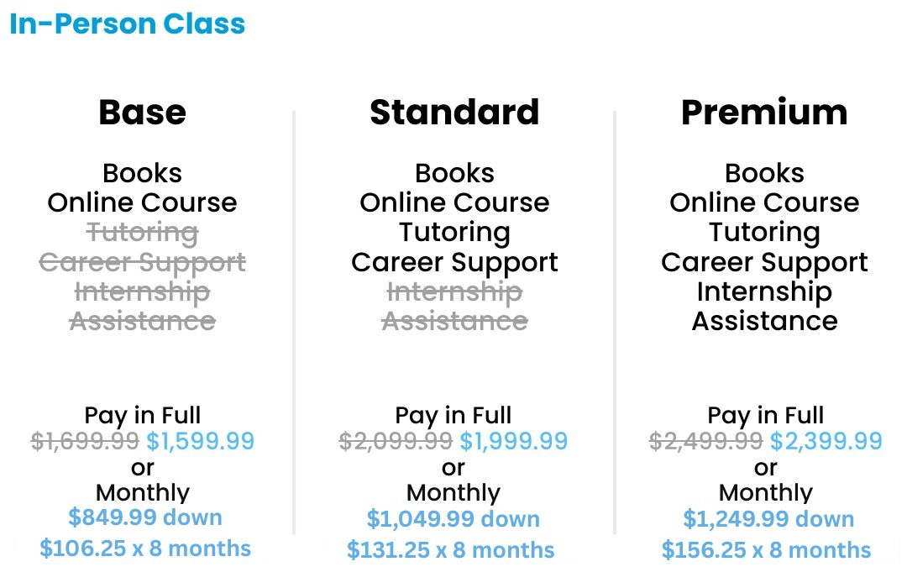Viewport: 907px width, 588px height.
Task: Click the struck-through Tutoring in Base
Action: [x=143, y=232]
